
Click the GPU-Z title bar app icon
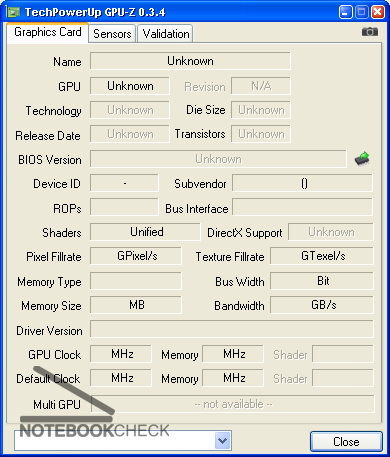[14, 12]
